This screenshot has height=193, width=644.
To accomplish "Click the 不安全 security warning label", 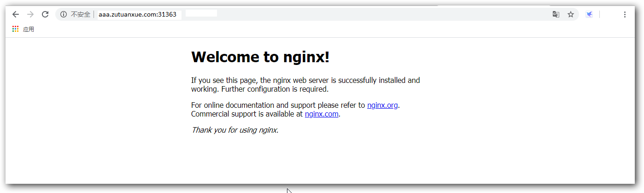I will click(81, 14).
